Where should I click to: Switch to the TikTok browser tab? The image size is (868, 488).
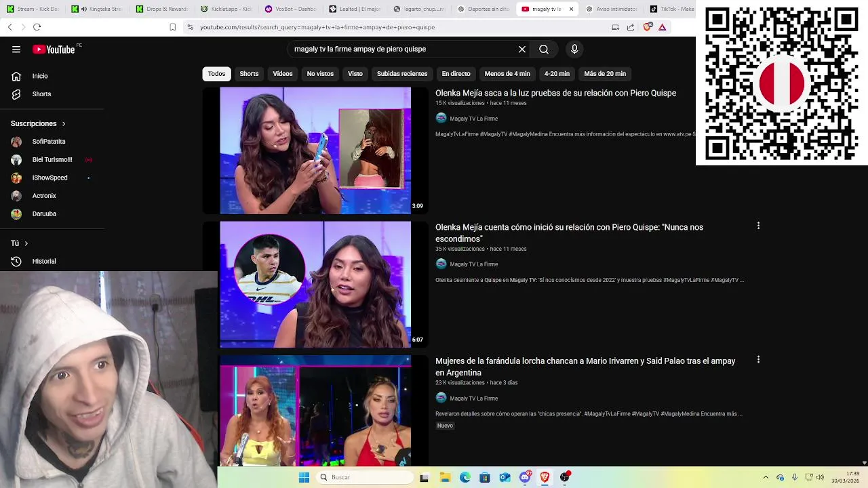coord(671,9)
